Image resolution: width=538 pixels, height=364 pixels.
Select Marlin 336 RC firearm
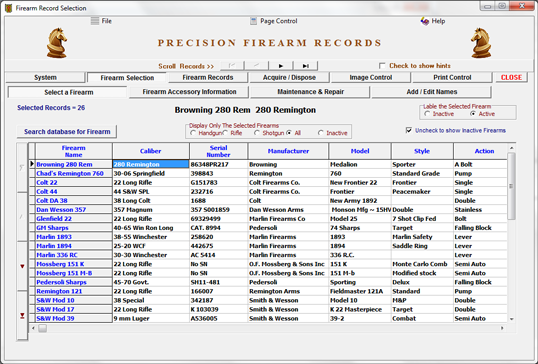tap(73, 255)
